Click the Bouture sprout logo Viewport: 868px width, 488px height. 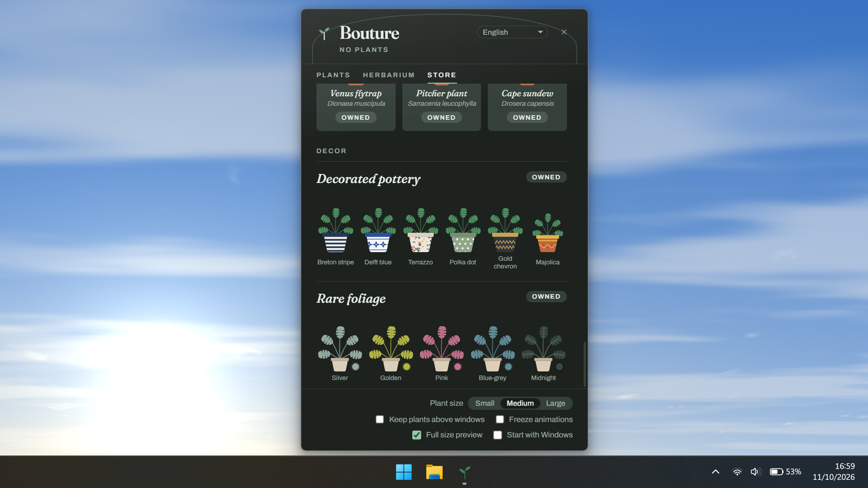point(324,33)
